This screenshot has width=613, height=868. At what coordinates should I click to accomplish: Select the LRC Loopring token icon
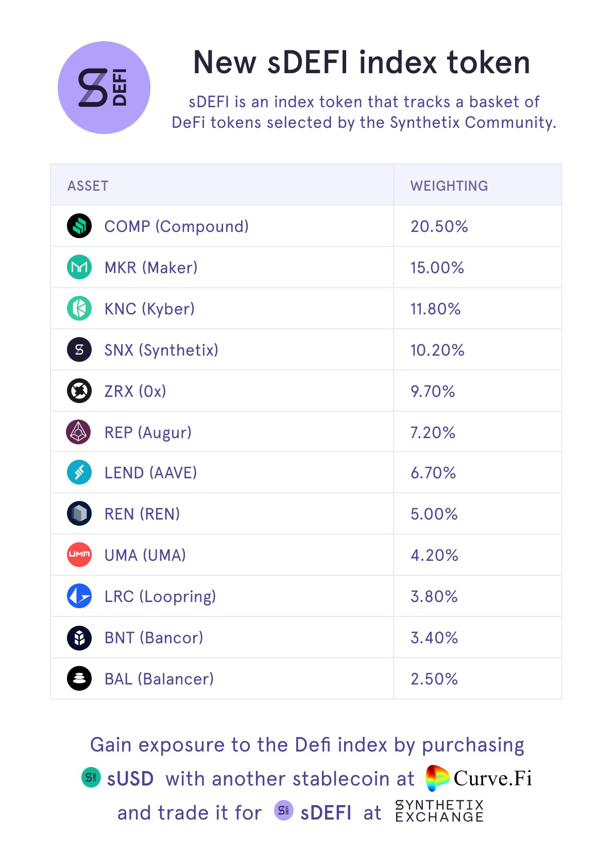[x=79, y=596]
